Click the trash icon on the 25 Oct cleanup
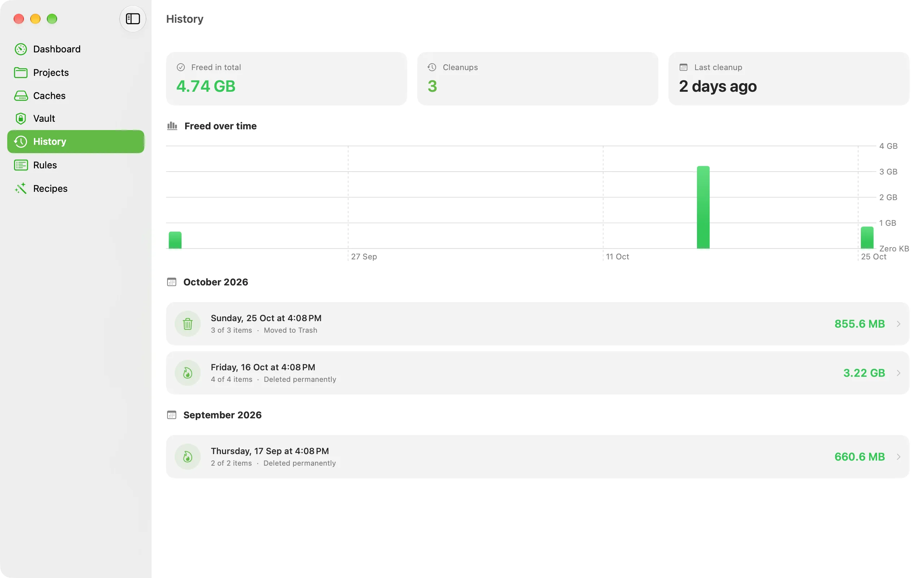This screenshot has width=924, height=578. pos(187,324)
